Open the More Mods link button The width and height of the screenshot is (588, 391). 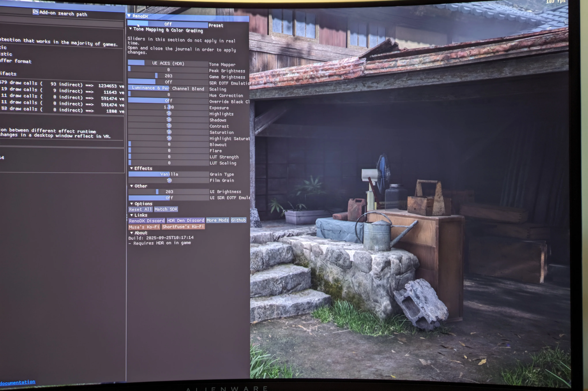click(x=218, y=220)
